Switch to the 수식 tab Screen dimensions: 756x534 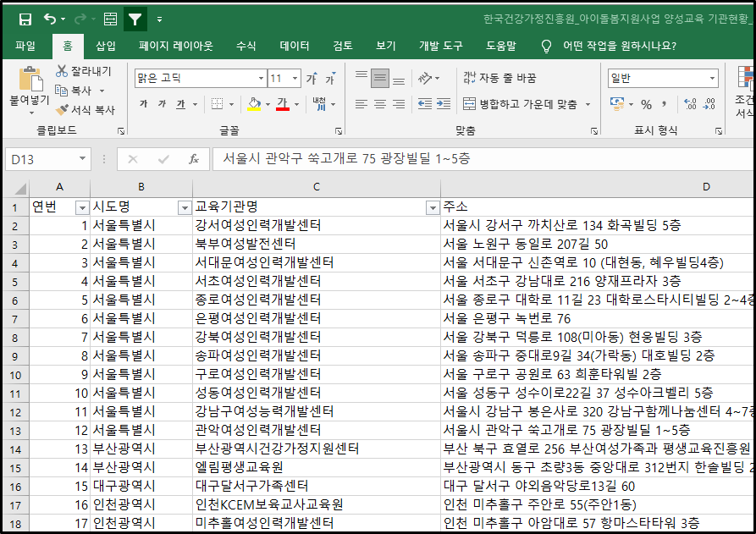click(x=246, y=47)
